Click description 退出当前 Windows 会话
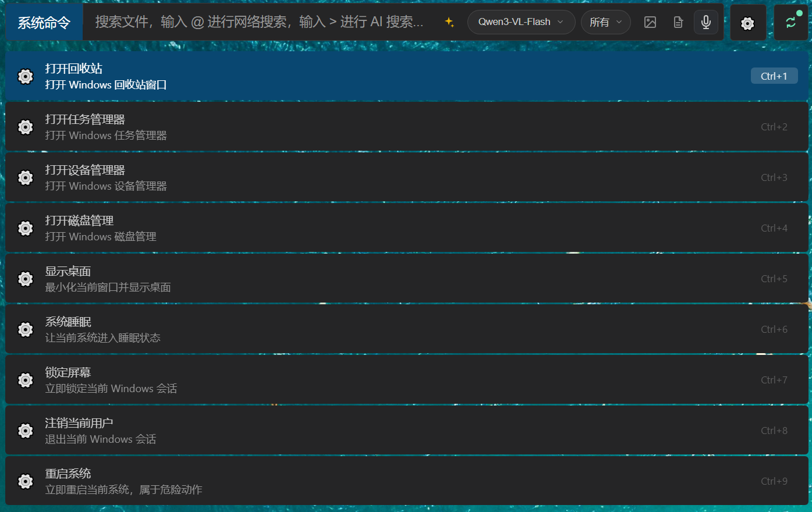This screenshot has height=512, width=812. coord(101,439)
